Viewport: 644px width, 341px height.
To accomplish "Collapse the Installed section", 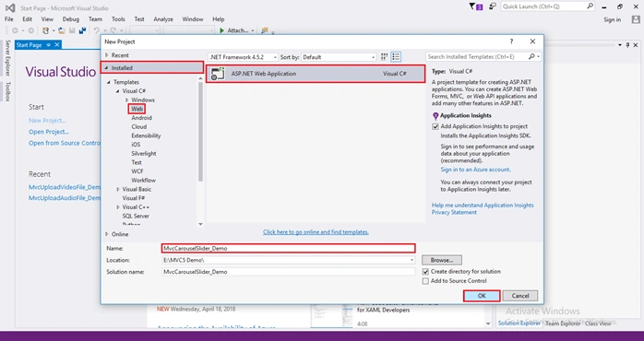I will click(x=107, y=68).
